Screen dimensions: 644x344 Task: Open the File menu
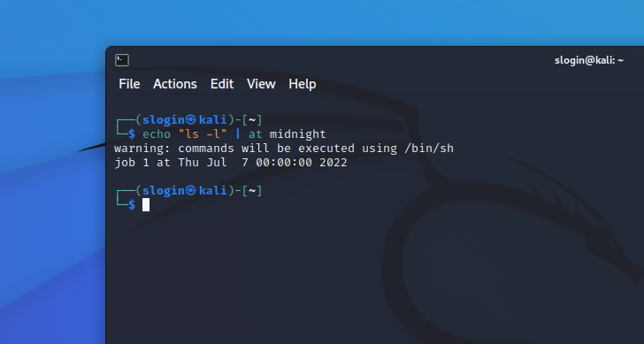point(129,84)
